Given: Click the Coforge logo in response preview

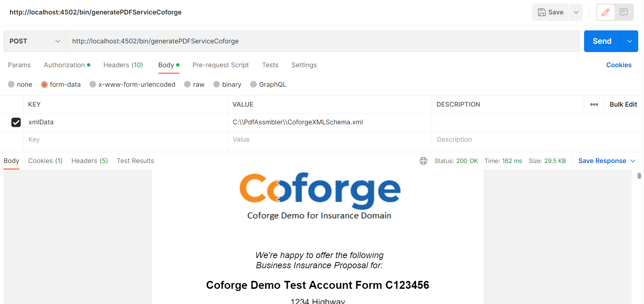Looking at the screenshot, I should pyautogui.click(x=320, y=191).
